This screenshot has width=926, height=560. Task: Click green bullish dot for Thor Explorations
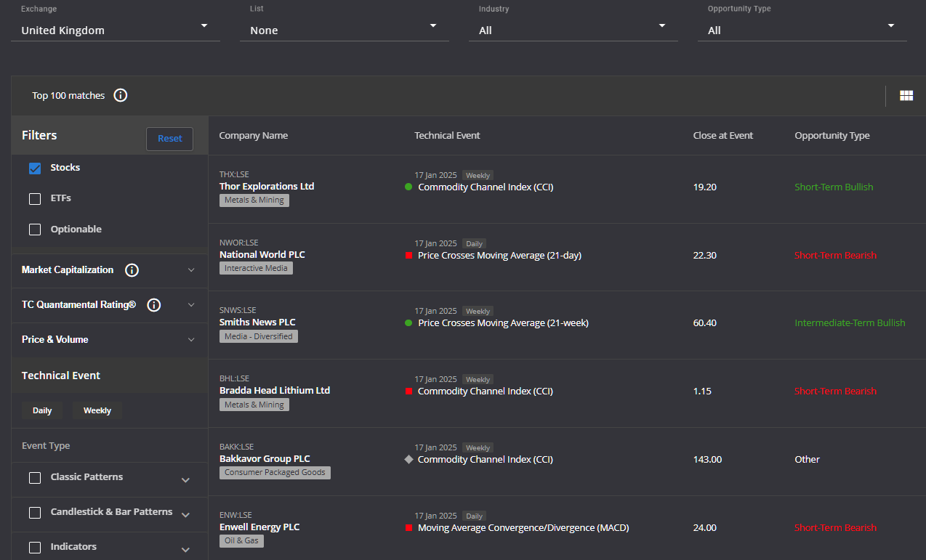coord(408,187)
